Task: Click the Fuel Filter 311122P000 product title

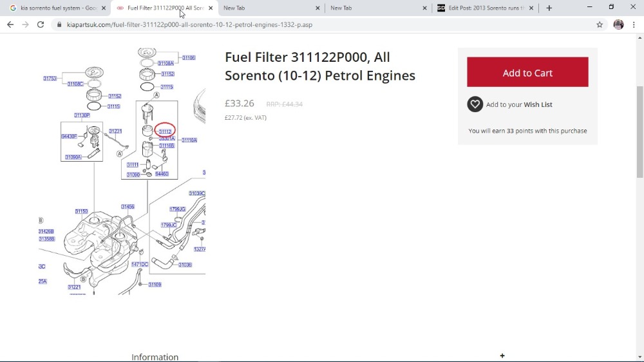Action: point(320,66)
